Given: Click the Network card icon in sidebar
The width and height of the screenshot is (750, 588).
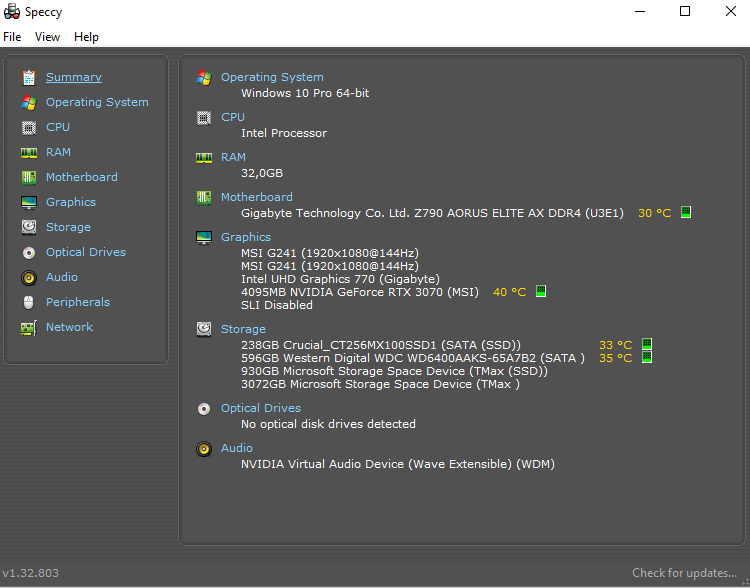Looking at the screenshot, I should (x=29, y=328).
